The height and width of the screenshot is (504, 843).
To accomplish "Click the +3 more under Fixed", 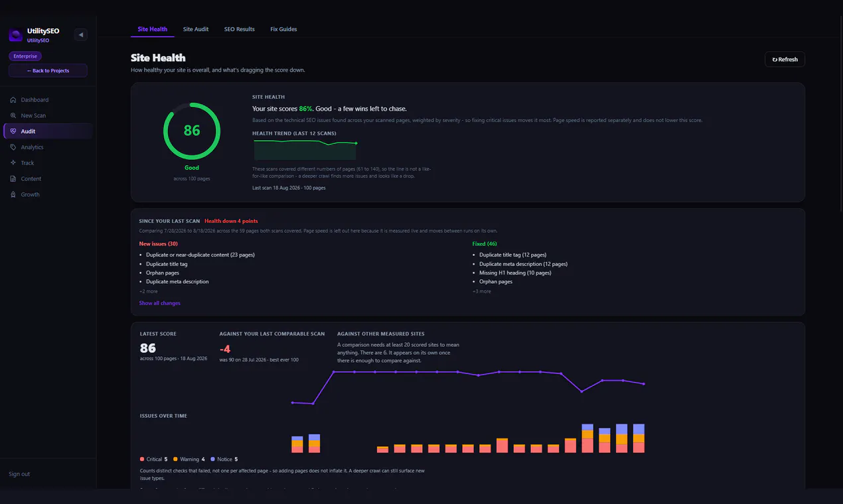I will pyautogui.click(x=481, y=291).
